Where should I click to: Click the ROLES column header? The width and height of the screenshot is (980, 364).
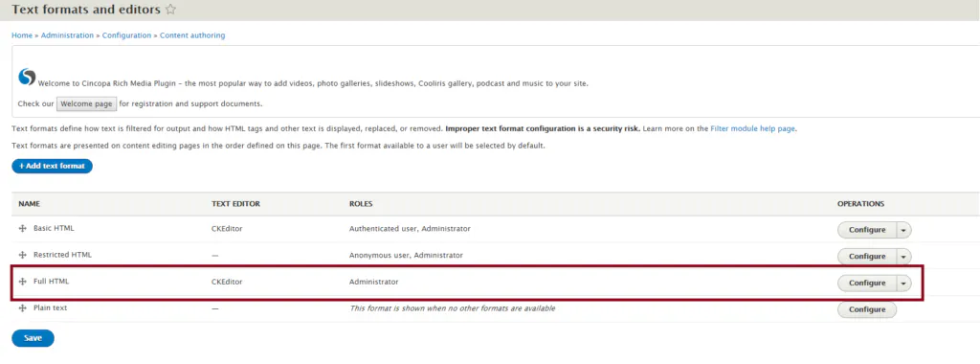click(361, 204)
